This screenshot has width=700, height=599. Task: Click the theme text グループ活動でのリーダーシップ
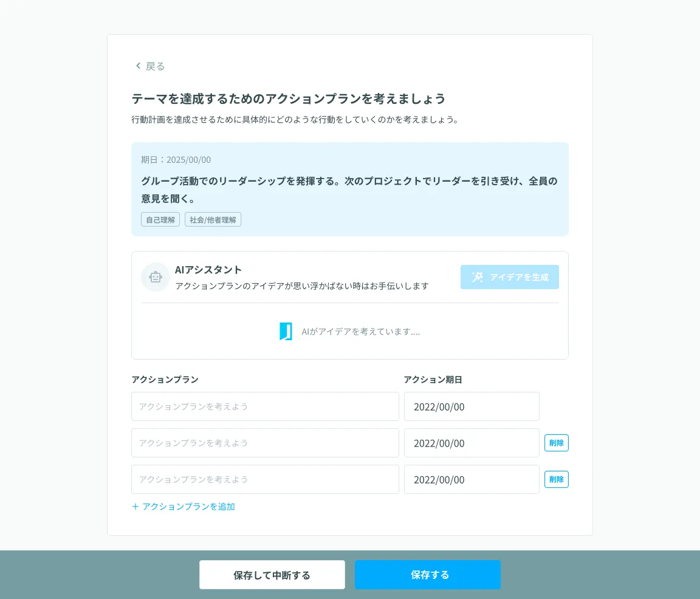pyautogui.click(x=349, y=190)
